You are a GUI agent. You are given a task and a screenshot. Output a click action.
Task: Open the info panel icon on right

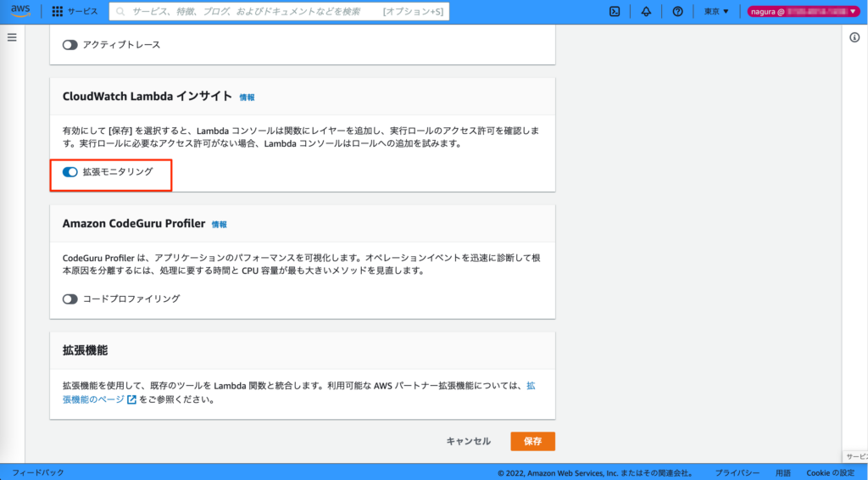point(854,37)
